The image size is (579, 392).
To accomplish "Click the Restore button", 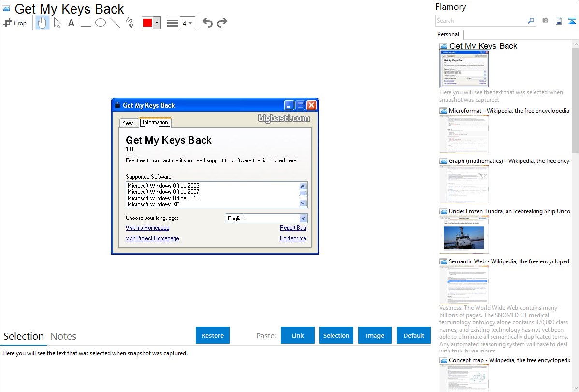I will [213, 335].
